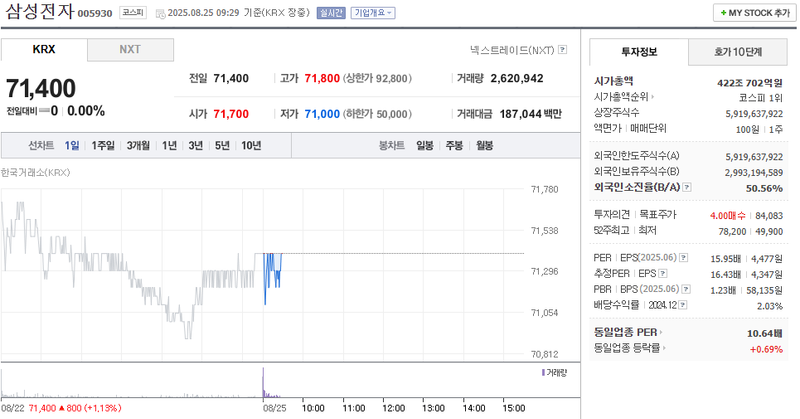Click the 15:00 time axis label

(x=514, y=408)
